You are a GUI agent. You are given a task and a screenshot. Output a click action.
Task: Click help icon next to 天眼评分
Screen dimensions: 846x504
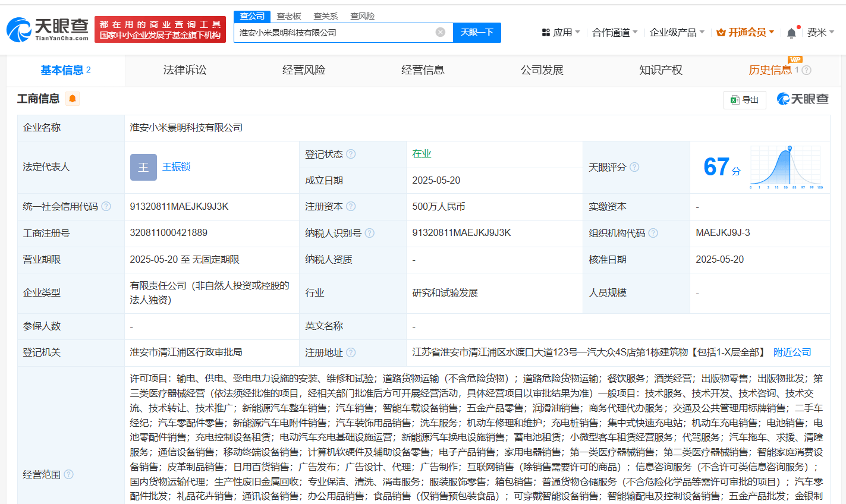(634, 167)
